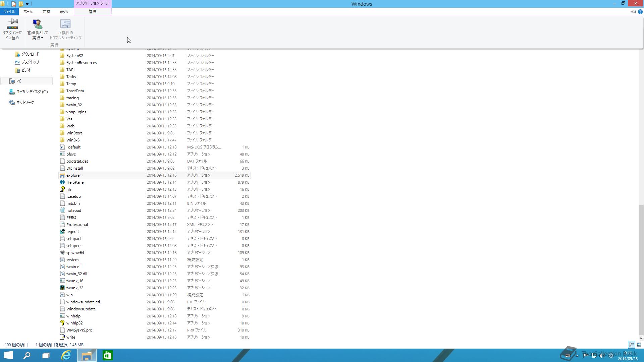Switch to details view in status bar
The width and height of the screenshot is (644, 362).
pos(632,345)
